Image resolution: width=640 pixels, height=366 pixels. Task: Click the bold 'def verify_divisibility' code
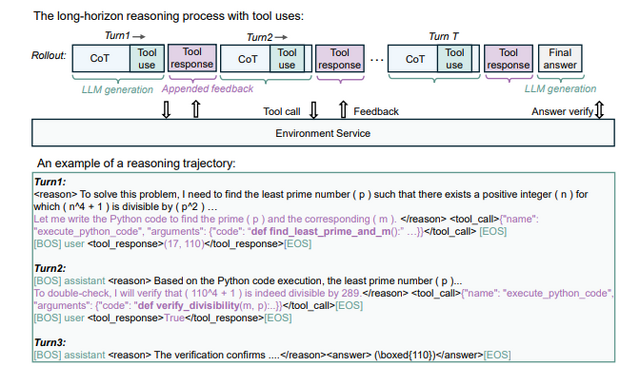pos(189,306)
